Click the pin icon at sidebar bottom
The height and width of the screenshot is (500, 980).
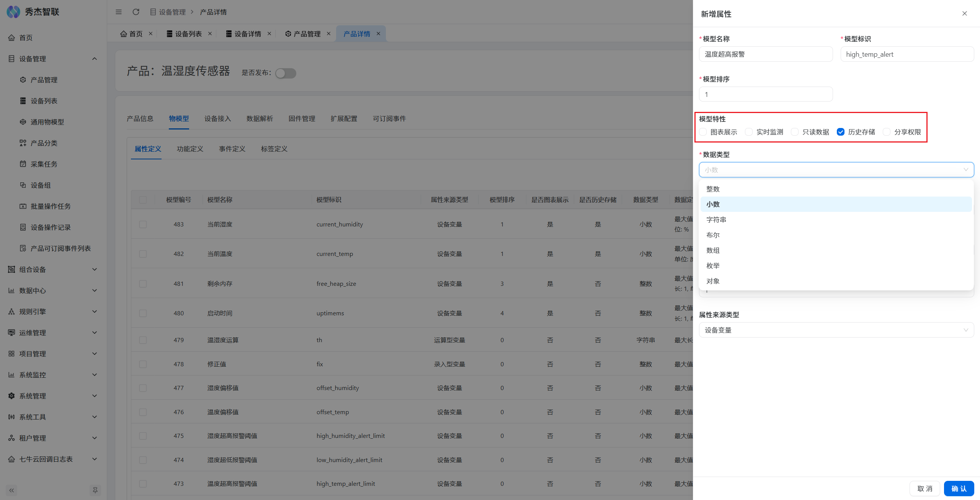click(x=95, y=490)
